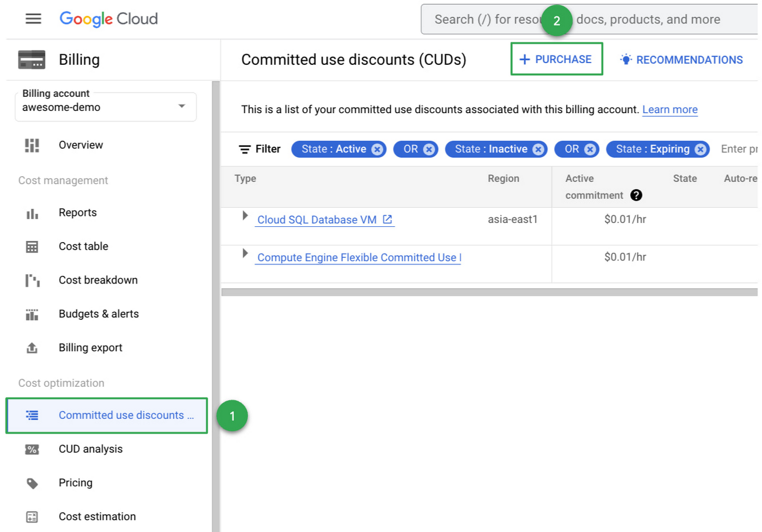Image resolution: width=762 pixels, height=532 pixels.
Task: Click the Billing card icon
Action: (x=32, y=60)
